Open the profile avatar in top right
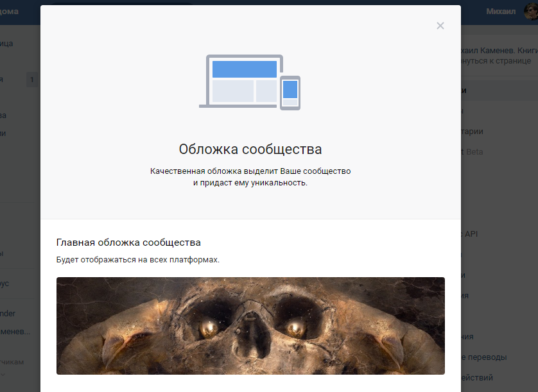Image resolution: width=538 pixels, height=392 pixels. point(529,12)
